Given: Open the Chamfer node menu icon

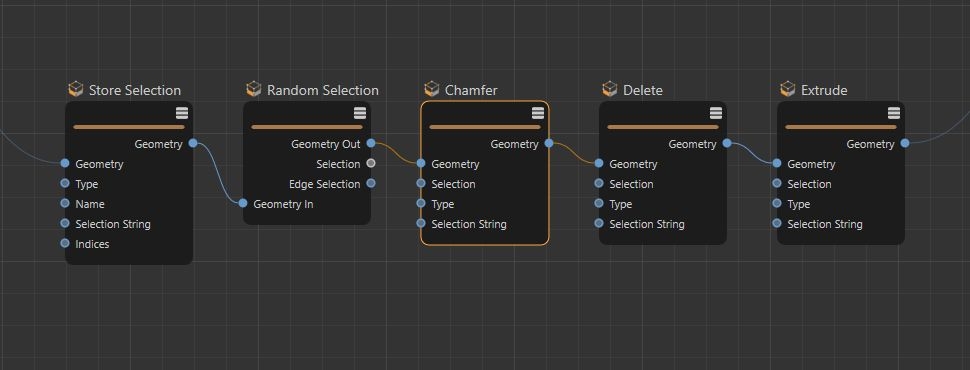Looking at the screenshot, I should (x=538, y=113).
